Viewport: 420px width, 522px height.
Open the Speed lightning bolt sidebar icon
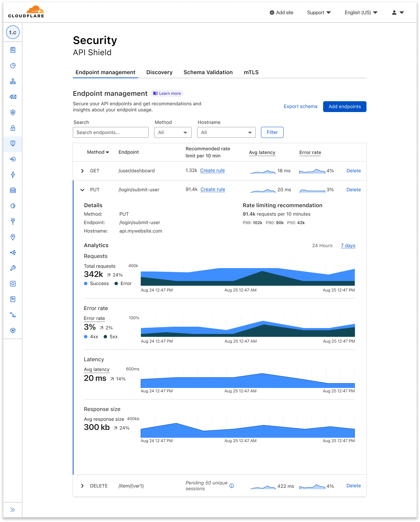[13, 175]
